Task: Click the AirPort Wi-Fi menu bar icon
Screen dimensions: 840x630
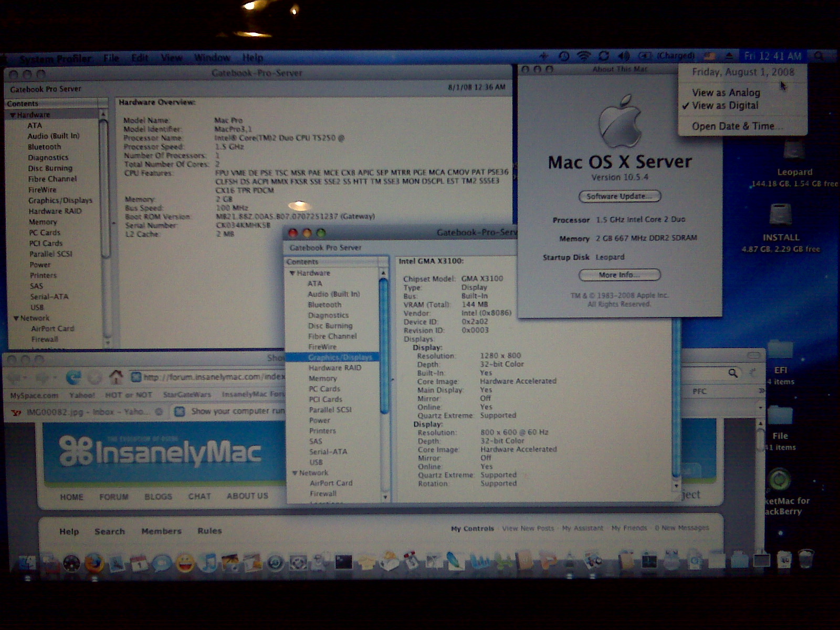Action: [x=584, y=56]
